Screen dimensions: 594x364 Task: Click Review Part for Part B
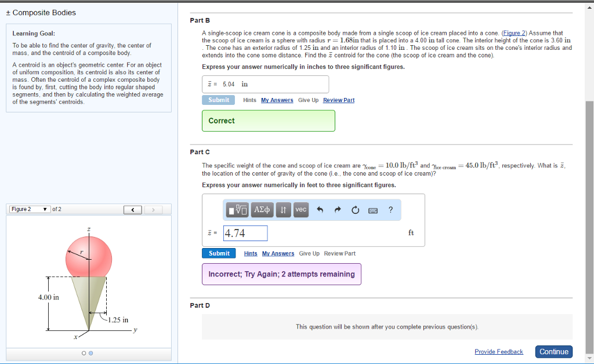pos(339,100)
